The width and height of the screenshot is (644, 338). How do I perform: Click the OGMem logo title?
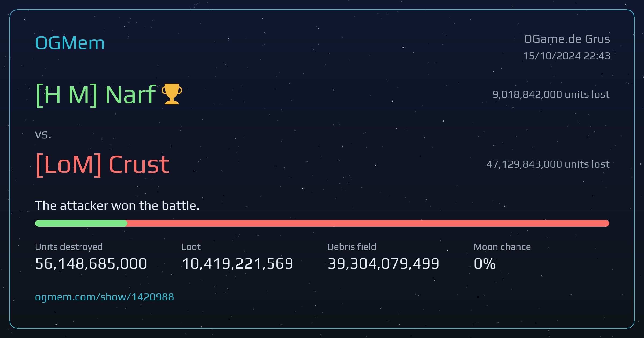click(70, 43)
